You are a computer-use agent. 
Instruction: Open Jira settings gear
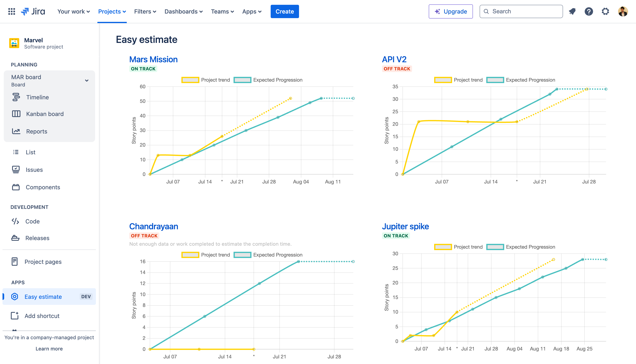[x=606, y=11]
